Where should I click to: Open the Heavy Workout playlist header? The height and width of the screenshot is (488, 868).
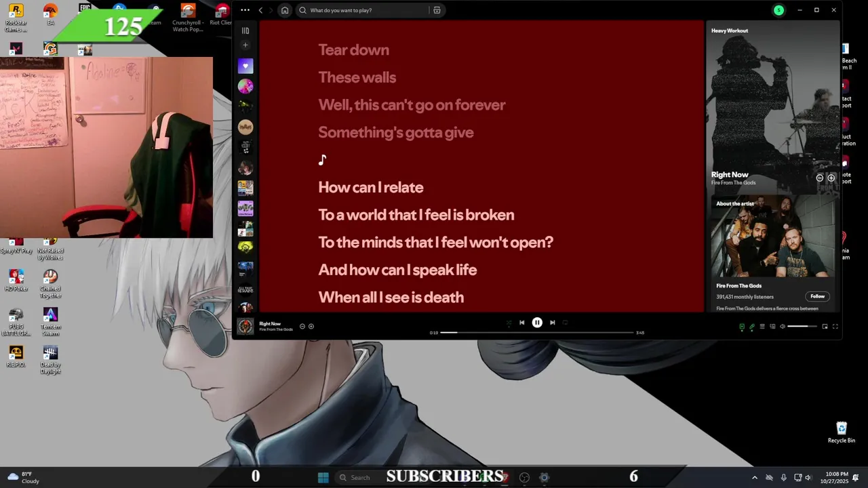730,30
